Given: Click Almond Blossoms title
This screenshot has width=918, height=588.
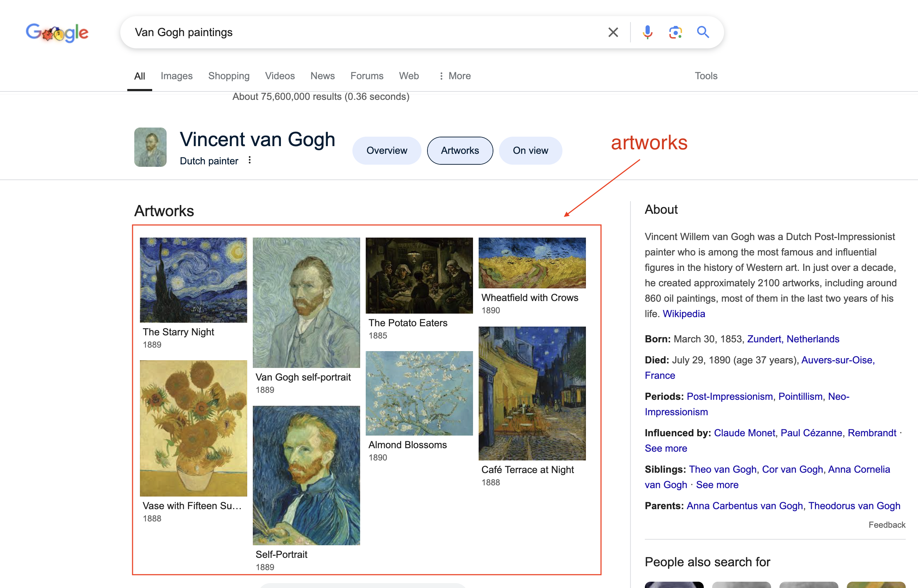Looking at the screenshot, I should tap(407, 444).
